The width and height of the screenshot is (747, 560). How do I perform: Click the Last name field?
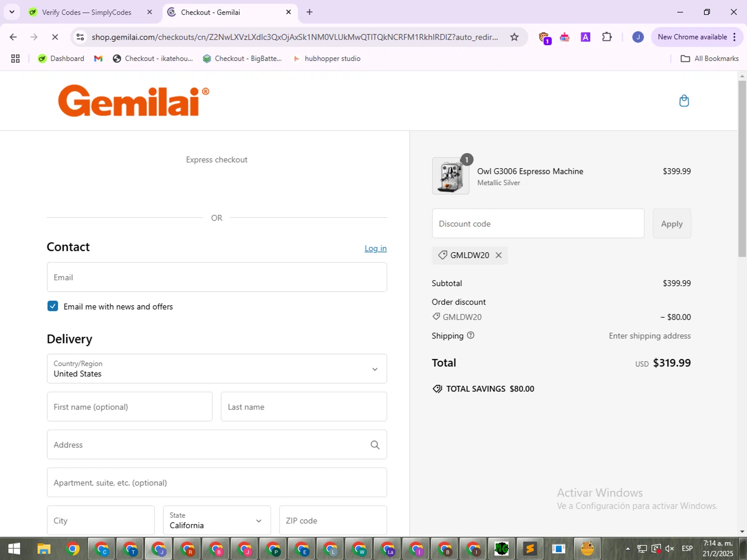tap(304, 407)
